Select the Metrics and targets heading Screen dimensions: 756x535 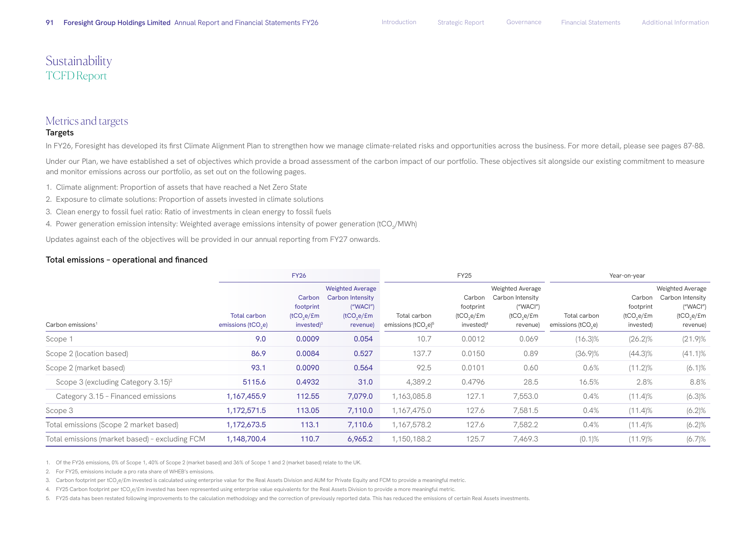tap(87, 121)
